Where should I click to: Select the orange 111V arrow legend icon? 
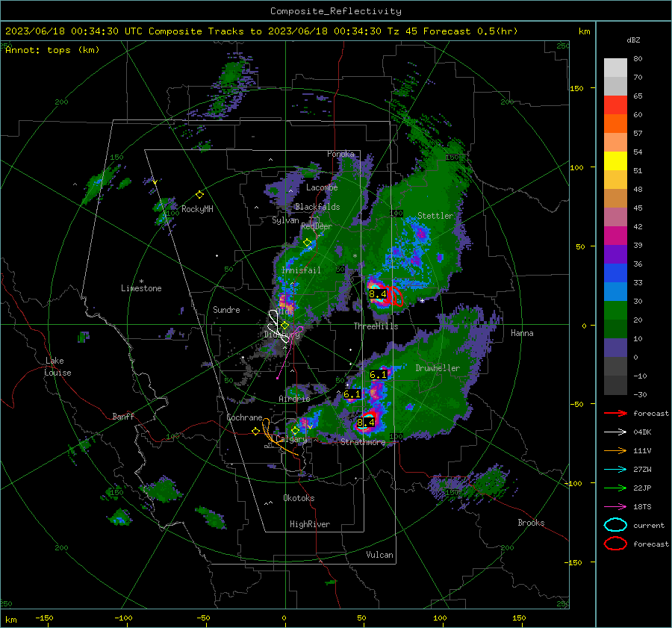click(x=615, y=450)
